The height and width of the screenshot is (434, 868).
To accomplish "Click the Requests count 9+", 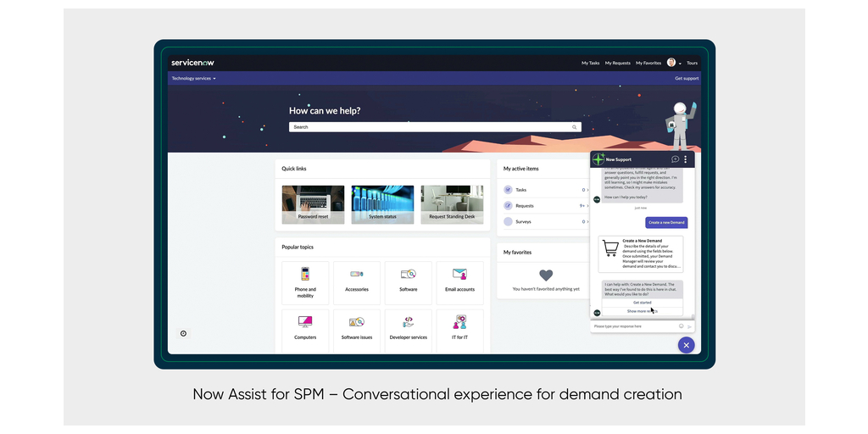I will coord(582,206).
